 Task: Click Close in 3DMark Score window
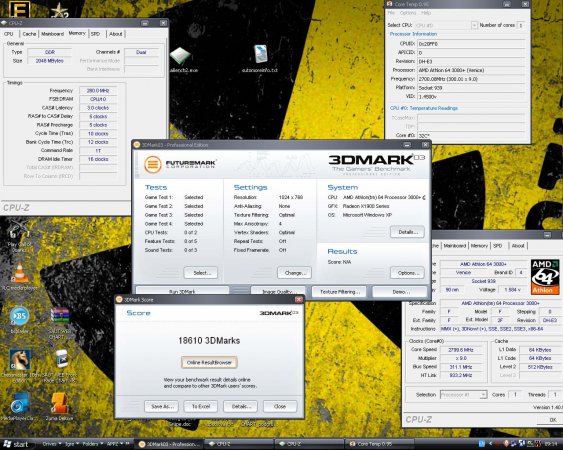(x=280, y=406)
